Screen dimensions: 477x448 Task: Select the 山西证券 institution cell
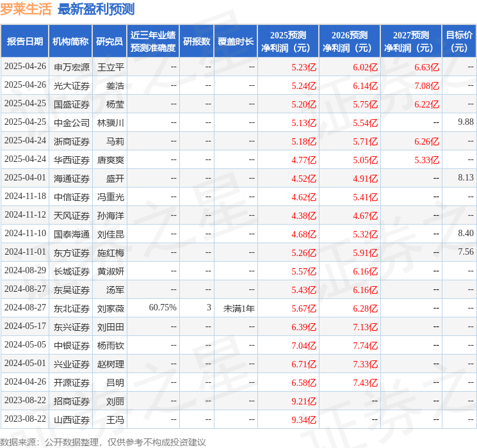coord(72,420)
